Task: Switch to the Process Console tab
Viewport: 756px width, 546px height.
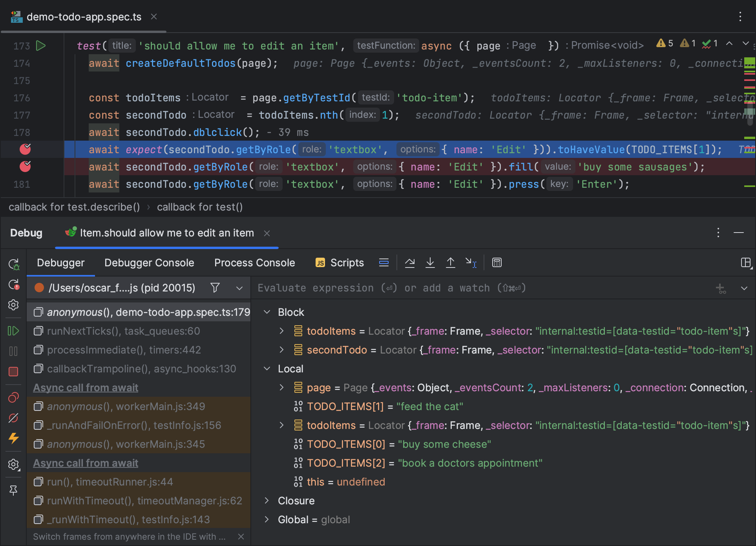Action: coord(254,263)
